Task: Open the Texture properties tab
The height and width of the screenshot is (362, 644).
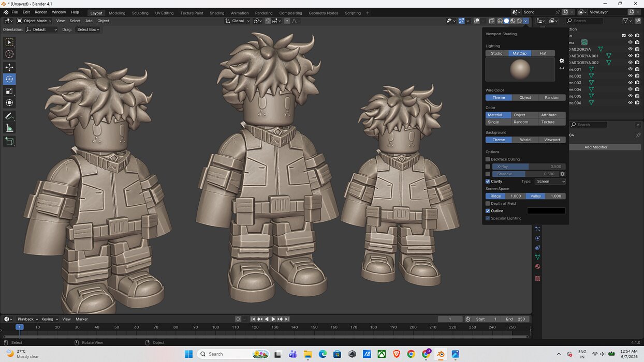Action: 537,278
